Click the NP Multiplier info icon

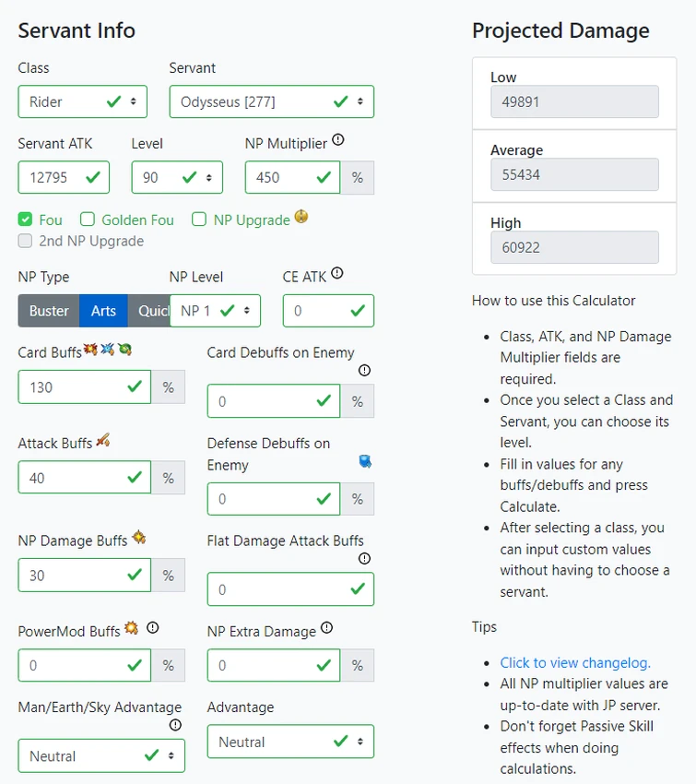338,140
